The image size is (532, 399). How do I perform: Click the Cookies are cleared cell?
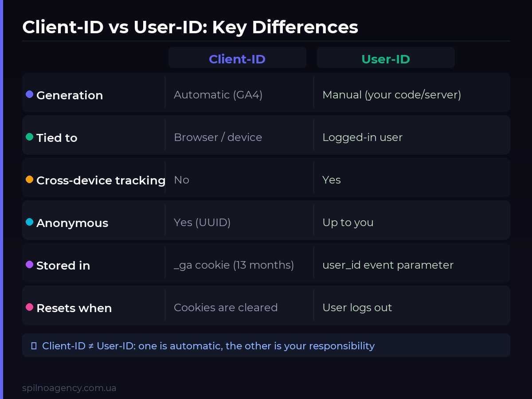[226, 308]
